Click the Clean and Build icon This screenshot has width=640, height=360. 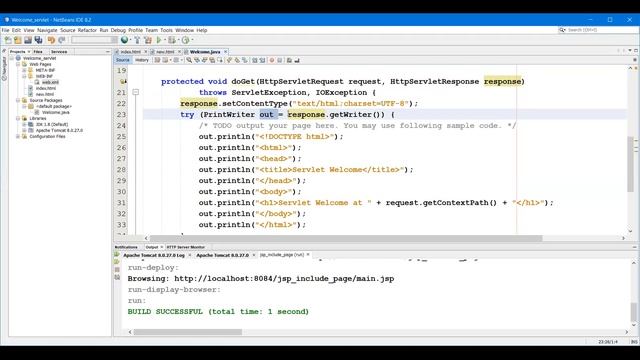coord(148,40)
